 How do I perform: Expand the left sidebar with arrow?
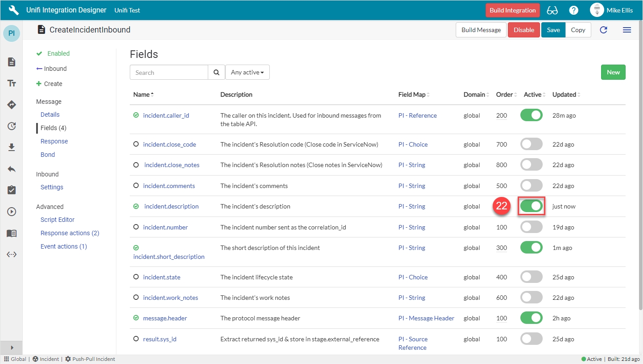[12, 348]
